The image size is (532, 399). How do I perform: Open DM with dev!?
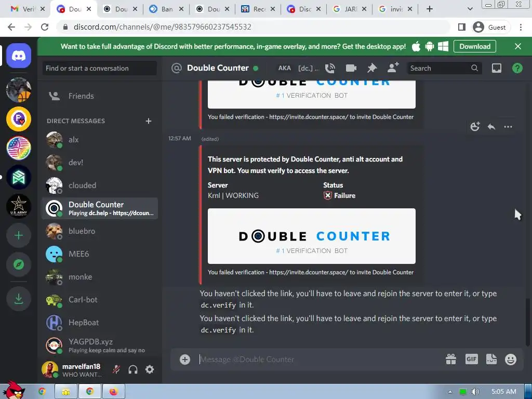[x=100, y=163]
